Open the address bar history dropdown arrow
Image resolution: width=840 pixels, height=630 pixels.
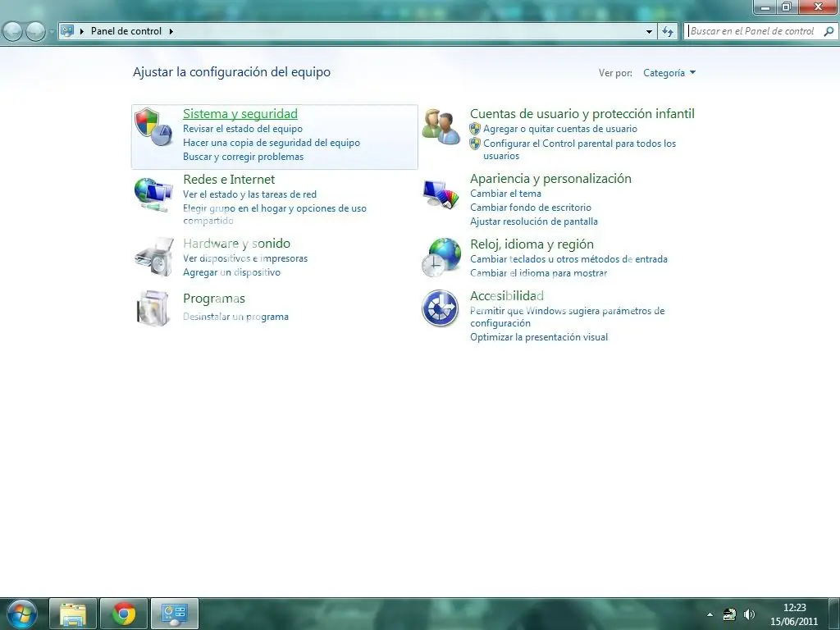point(649,31)
